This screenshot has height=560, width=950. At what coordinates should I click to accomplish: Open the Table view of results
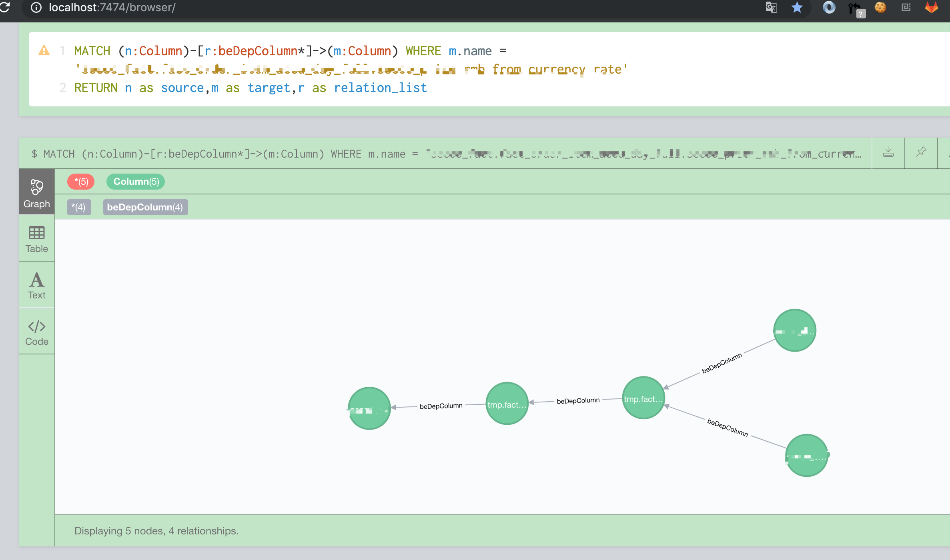[x=36, y=239]
